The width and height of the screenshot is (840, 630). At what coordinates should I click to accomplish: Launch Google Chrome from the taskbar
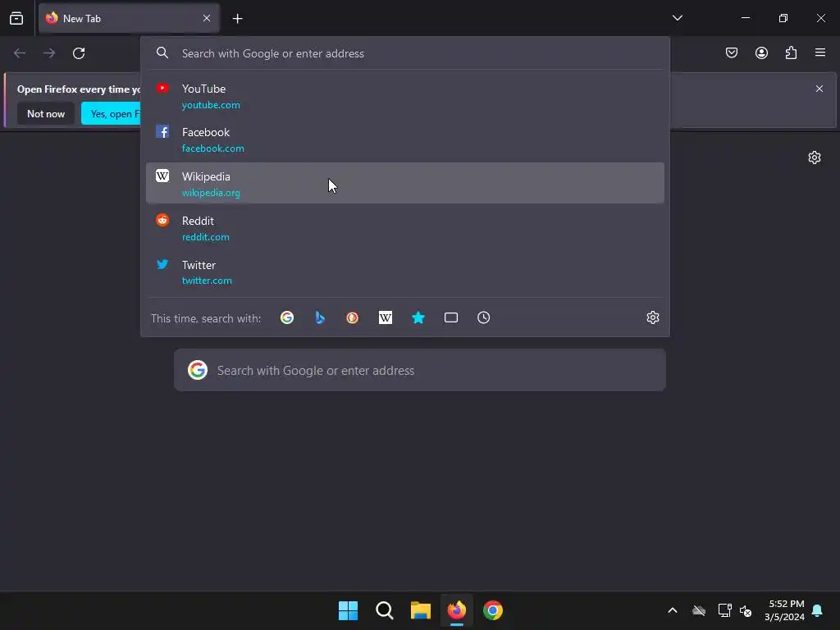(x=493, y=610)
